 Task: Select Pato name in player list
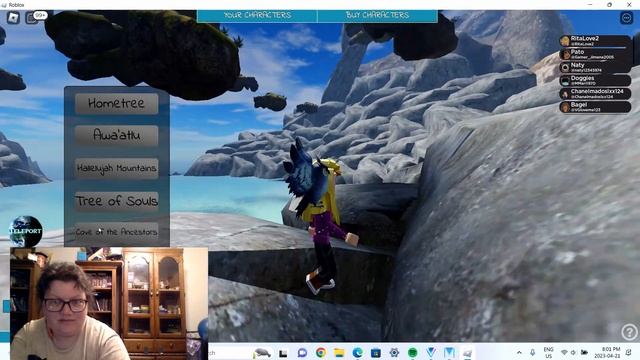coord(578,52)
